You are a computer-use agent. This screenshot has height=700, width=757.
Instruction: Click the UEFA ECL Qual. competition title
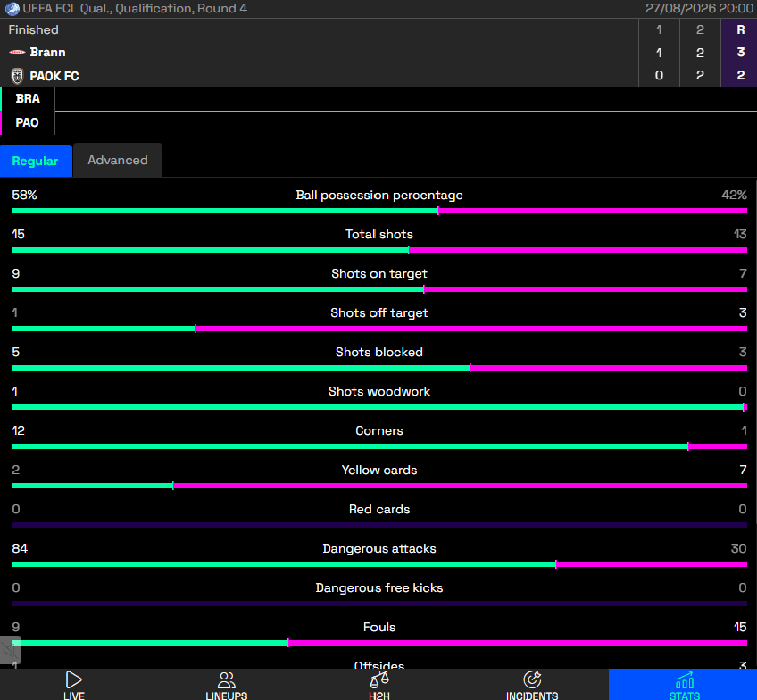click(x=135, y=9)
